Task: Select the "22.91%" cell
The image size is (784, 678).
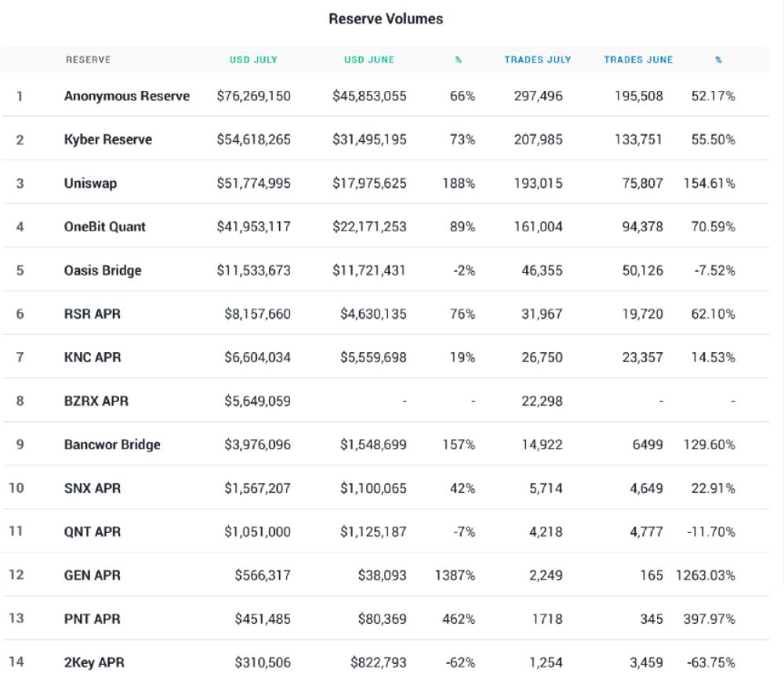Action: [x=713, y=488]
